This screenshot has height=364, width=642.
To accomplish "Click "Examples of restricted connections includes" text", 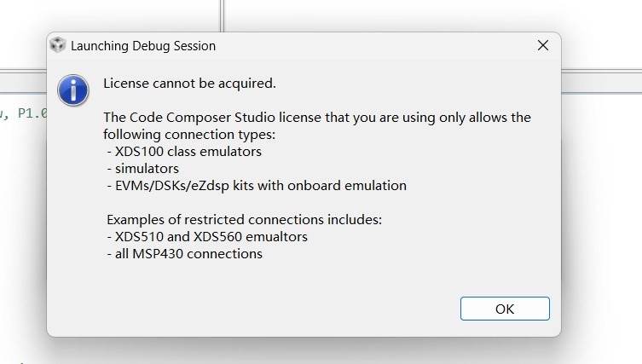I will coord(244,220).
